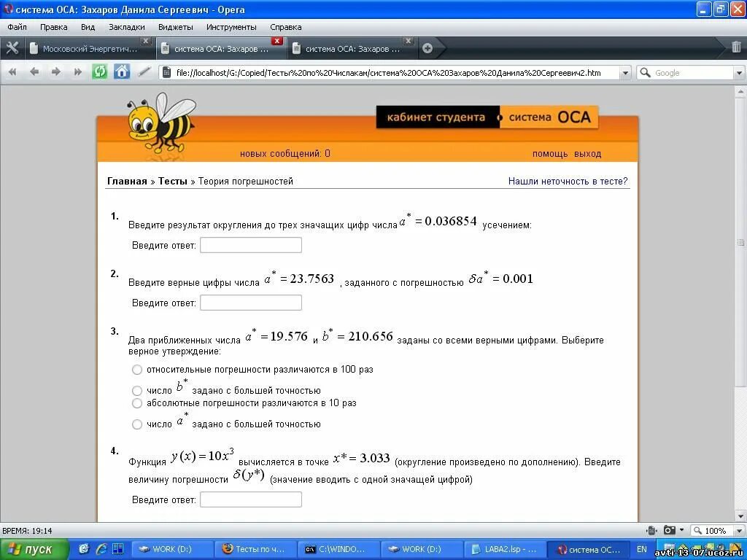The width and height of the screenshot is (747, 560).
Task: Open the Виджеты menu
Action: (x=175, y=27)
